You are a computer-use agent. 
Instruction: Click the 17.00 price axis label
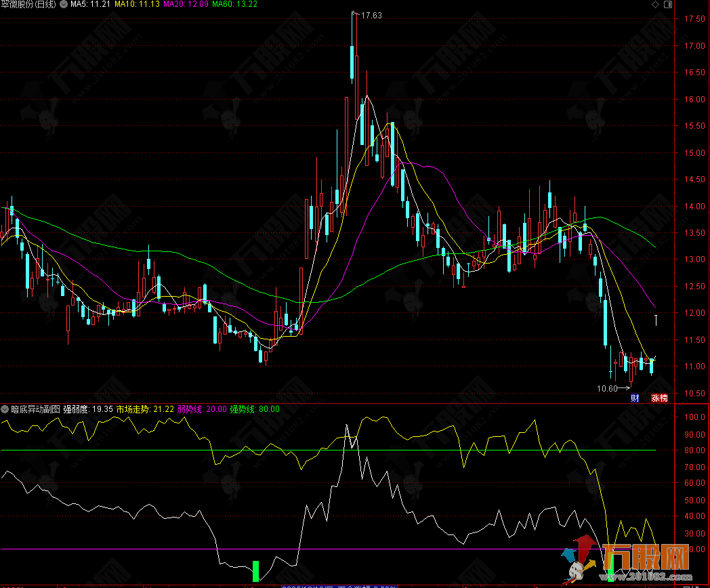point(693,46)
